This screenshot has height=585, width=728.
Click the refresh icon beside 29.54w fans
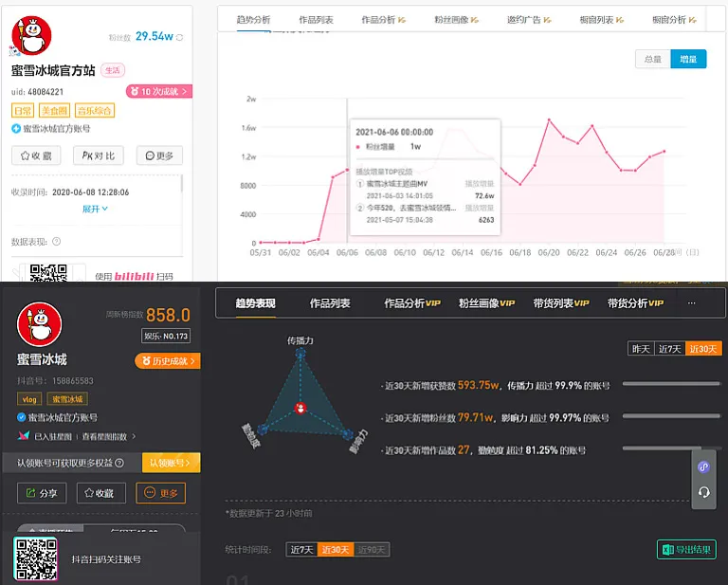180,37
